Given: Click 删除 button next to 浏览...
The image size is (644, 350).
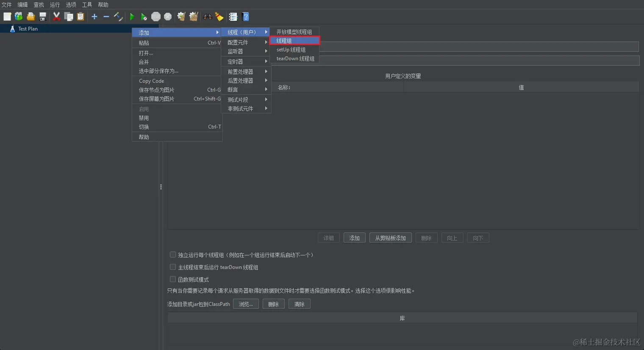Looking at the screenshot, I should 274,304.
